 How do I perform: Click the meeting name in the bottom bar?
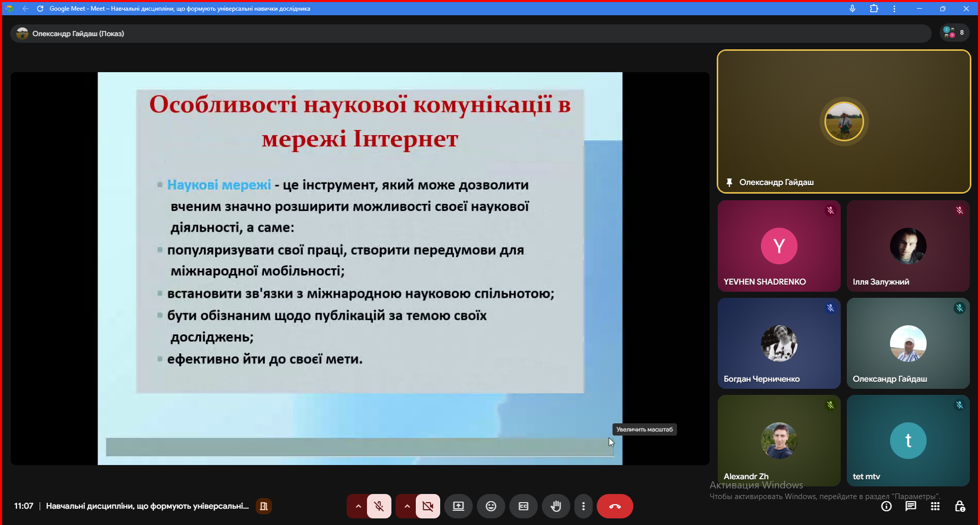147,506
